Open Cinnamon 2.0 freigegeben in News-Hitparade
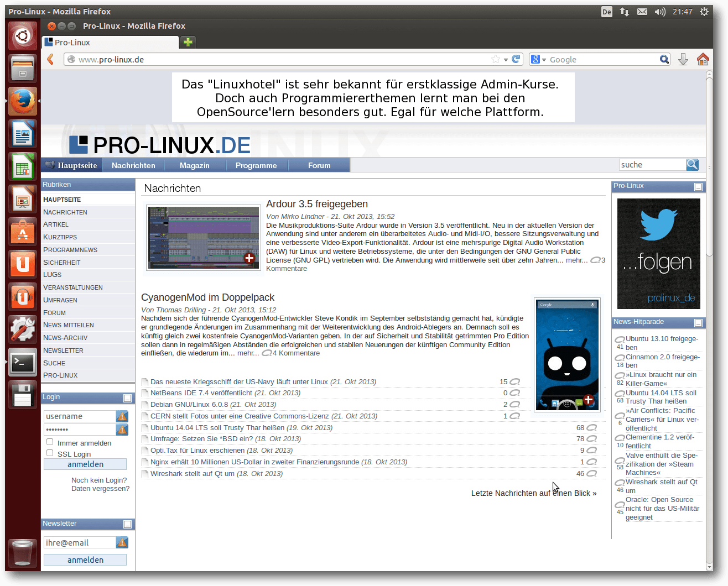728x586 pixels. tap(663, 361)
